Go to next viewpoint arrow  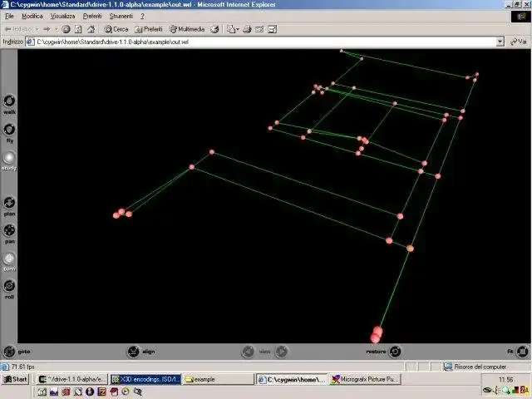pyautogui.click(x=282, y=352)
